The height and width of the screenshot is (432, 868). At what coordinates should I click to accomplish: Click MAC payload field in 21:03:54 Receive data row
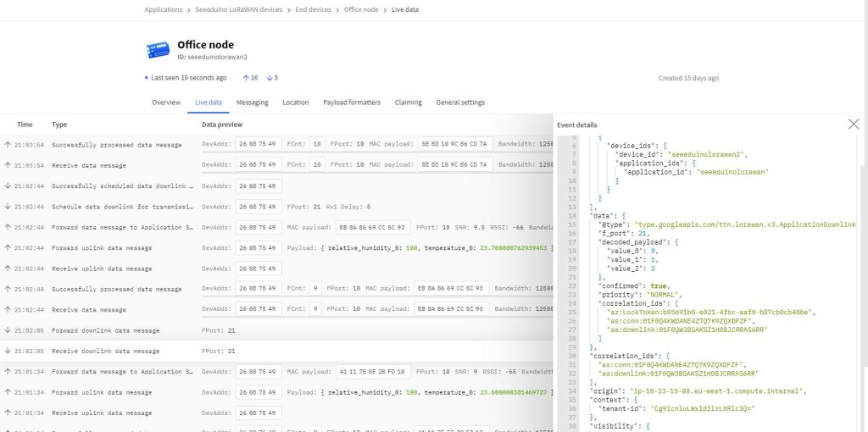(x=454, y=165)
